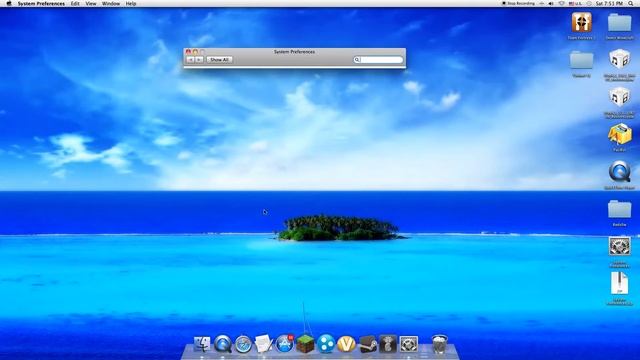Open yellow package box desktop icon
The height and width of the screenshot is (360, 640).
(620, 135)
